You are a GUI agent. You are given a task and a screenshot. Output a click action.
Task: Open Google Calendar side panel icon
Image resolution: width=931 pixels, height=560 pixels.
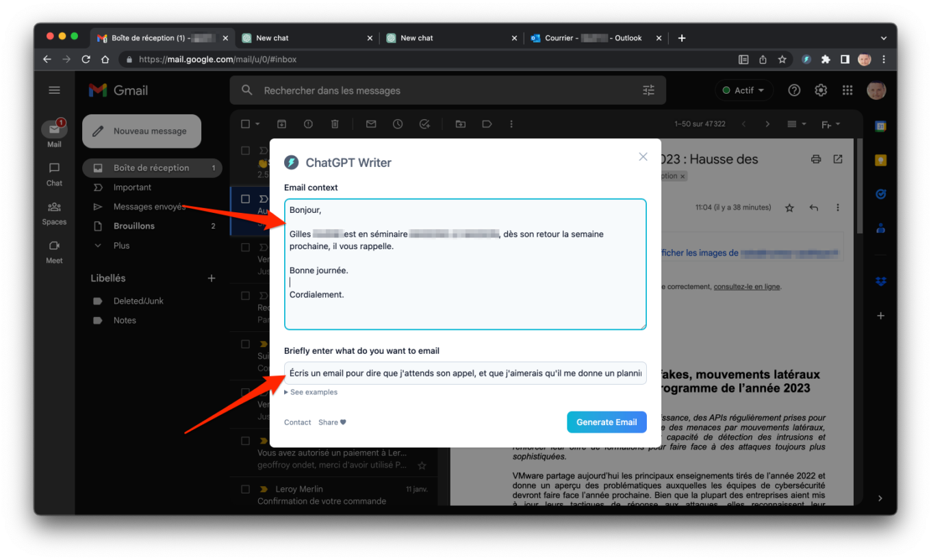point(881,126)
